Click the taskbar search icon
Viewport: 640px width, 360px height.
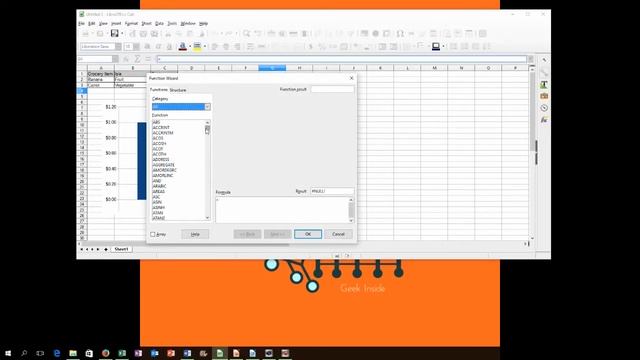pos(24,353)
